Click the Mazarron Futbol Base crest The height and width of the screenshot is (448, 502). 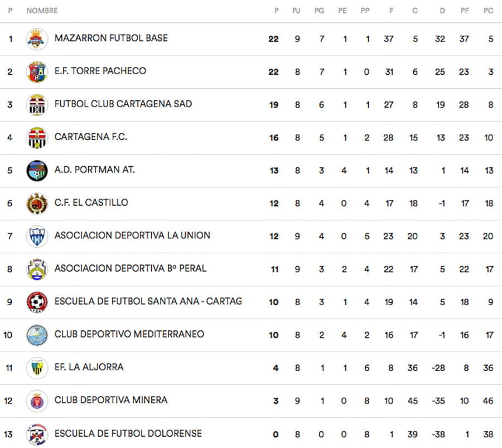36,39
